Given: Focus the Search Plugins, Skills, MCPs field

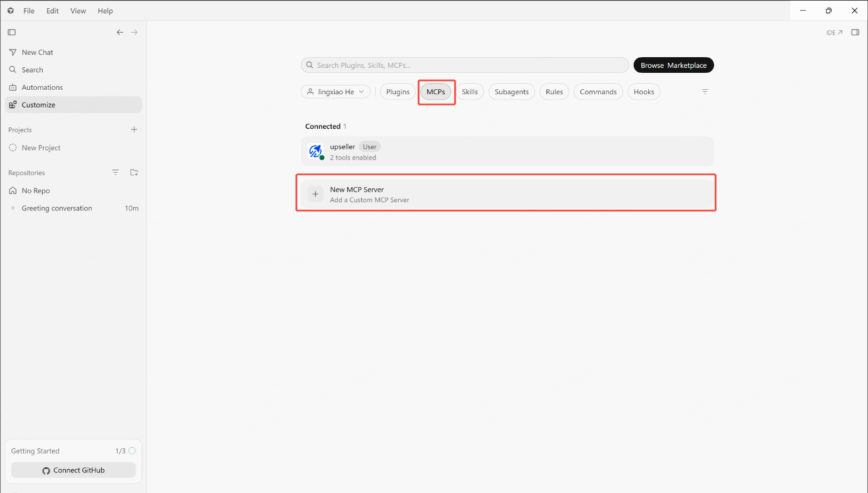Looking at the screenshot, I should 465,65.
